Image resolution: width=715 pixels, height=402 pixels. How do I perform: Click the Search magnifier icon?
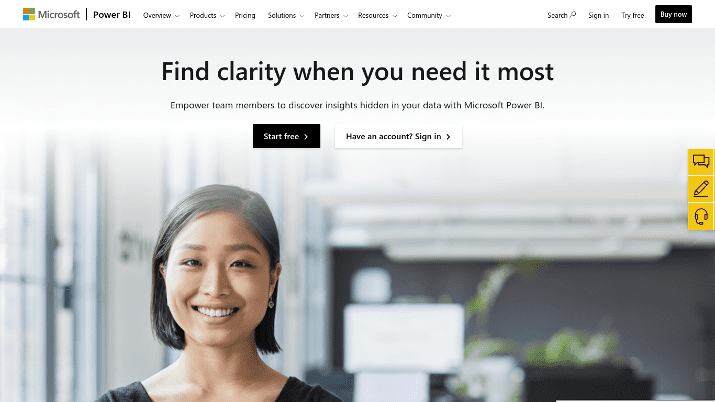[573, 15]
